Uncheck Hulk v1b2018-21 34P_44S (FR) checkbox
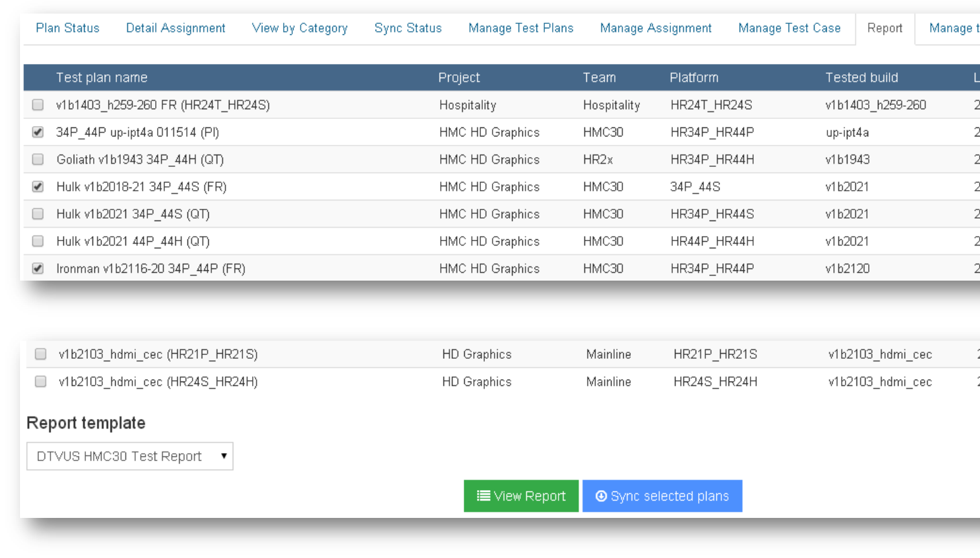Viewport: 980px width, 558px height. click(38, 187)
